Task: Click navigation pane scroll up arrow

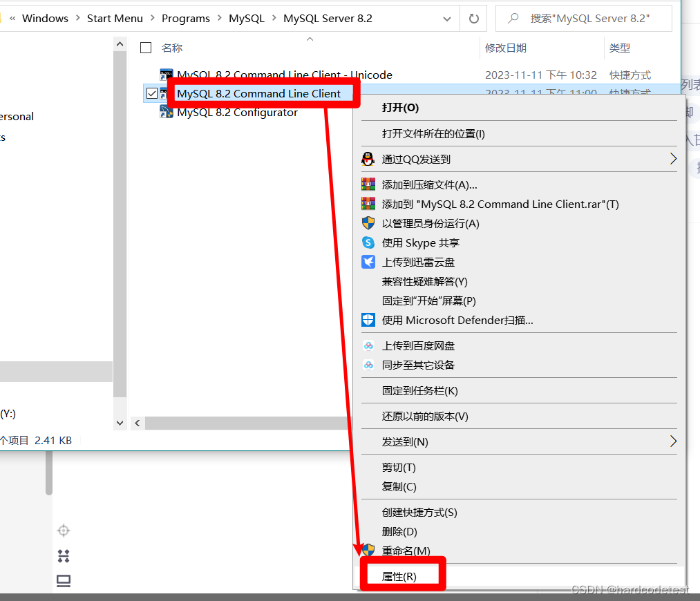Action: (120, 44)
